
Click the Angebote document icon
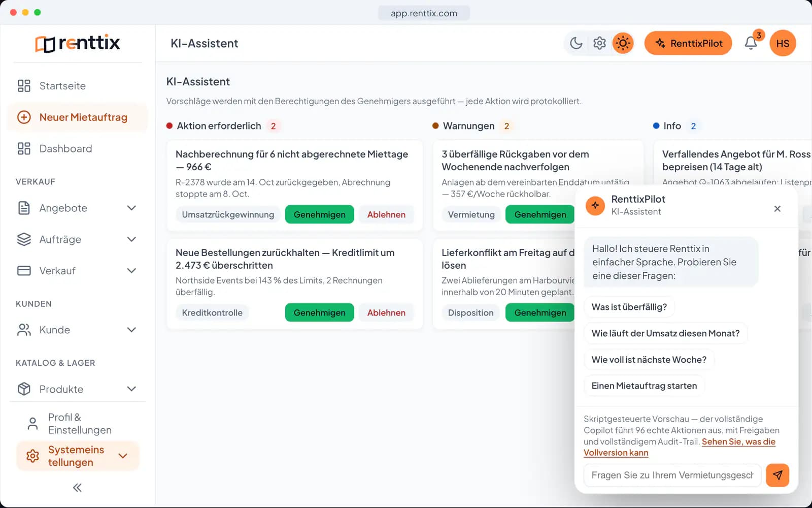pyautogui.click(x=24, y=208)
